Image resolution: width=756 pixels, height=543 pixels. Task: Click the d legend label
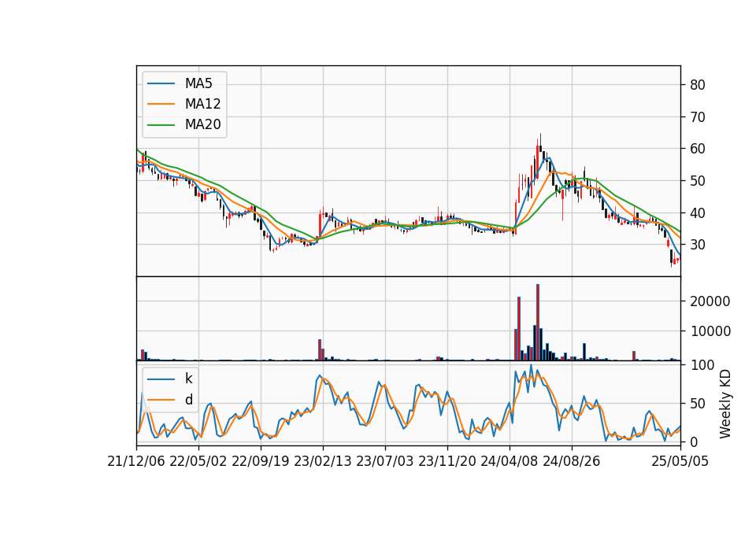click(188, 400)
